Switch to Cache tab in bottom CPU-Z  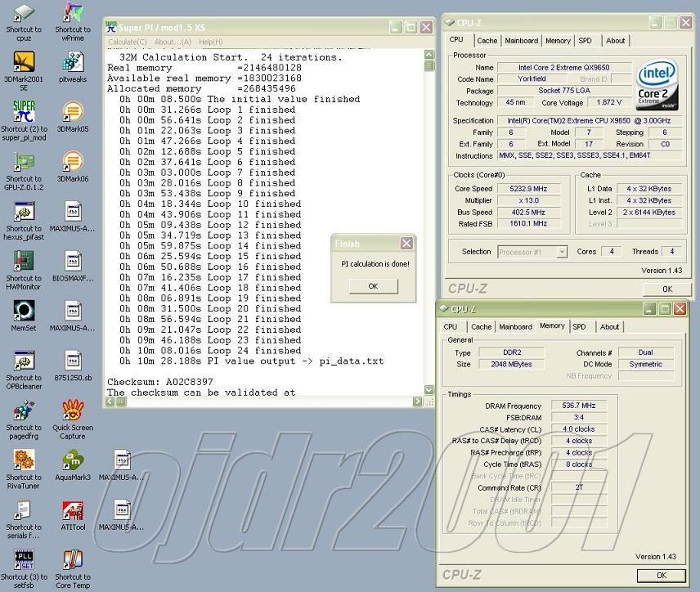(481, 327)
